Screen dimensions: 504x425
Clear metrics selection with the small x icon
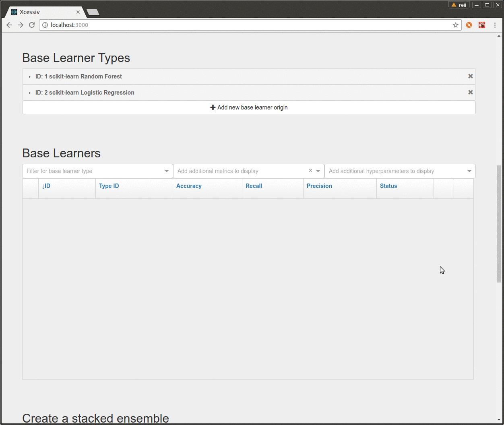pos(310,171)
